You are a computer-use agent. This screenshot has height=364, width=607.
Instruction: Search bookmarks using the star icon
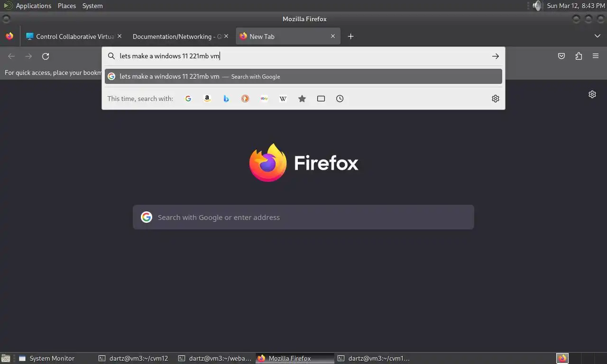pyautogui.click(x=302, y=99)
